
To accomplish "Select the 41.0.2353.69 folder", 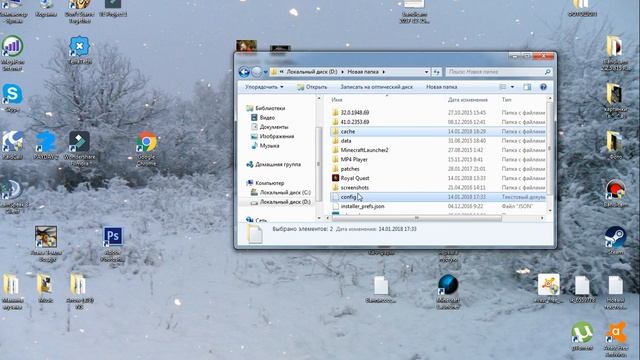I will 355,122.
